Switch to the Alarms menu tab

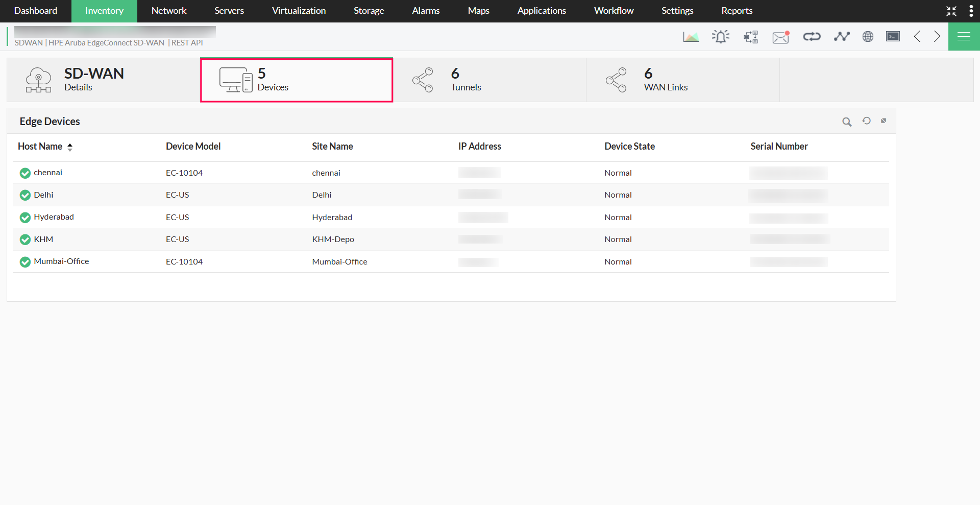click(426, 11)
